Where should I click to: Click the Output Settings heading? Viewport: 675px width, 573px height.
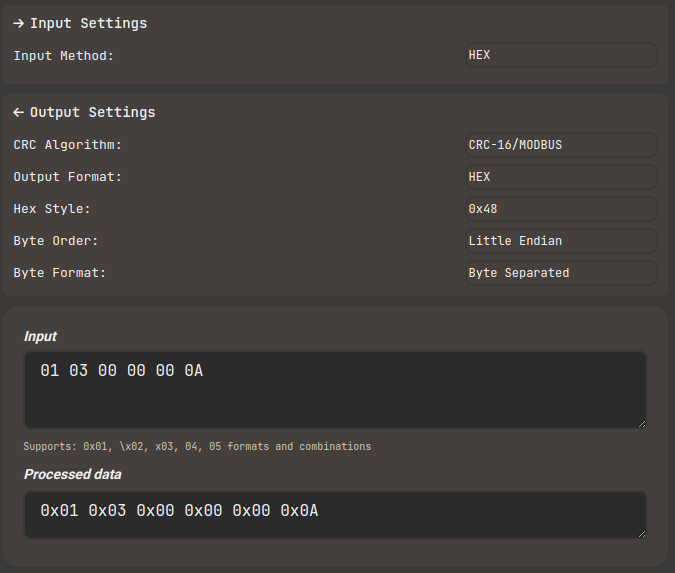click(x=93, y=112)
